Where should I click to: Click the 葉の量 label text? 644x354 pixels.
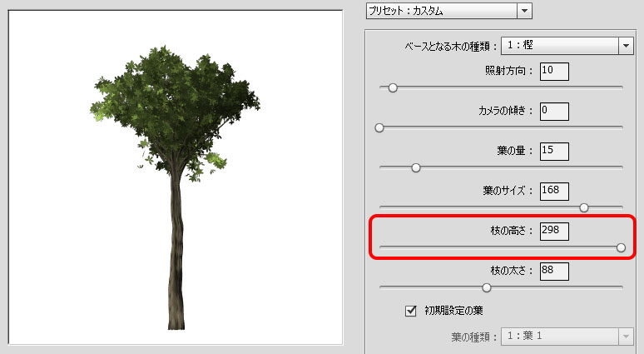515,151
